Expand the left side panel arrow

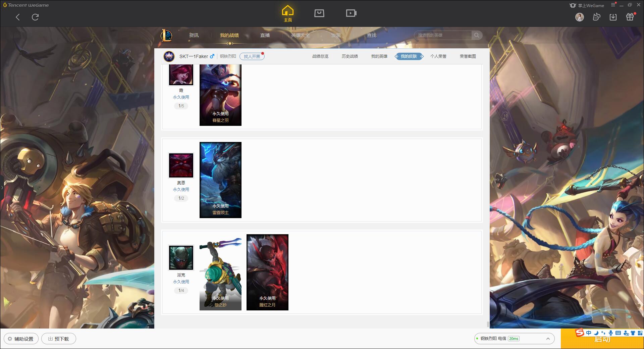(2, 187)
